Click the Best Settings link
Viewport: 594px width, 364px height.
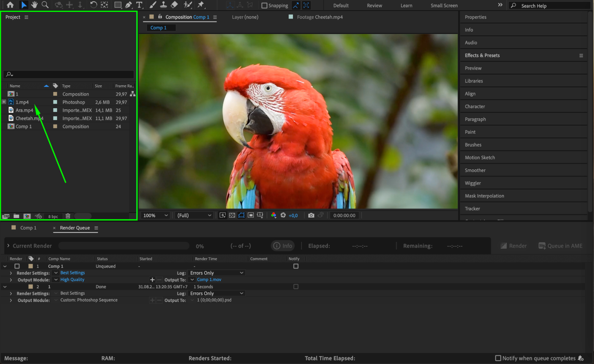point(73,273)
